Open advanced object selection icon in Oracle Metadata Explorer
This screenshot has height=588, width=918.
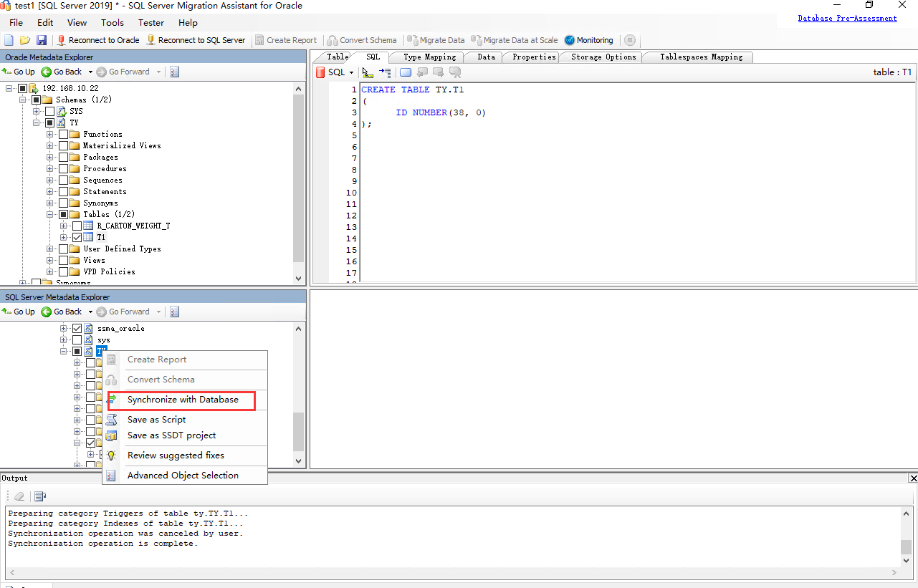[174, 72]
